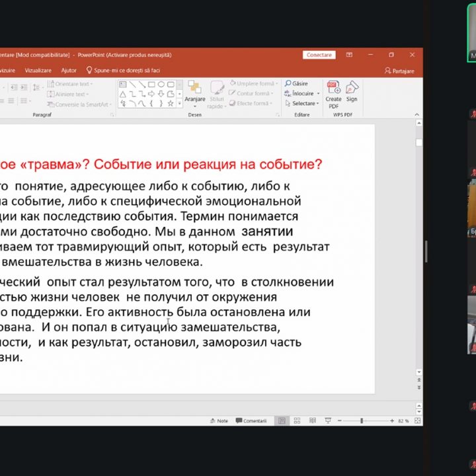
Task: Fit slide to current window
Action: (416, 420)
